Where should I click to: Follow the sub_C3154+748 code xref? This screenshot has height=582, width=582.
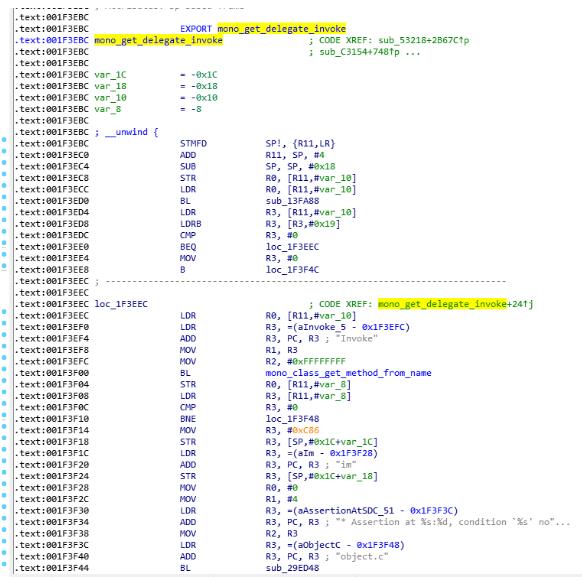tap(359, 52)
